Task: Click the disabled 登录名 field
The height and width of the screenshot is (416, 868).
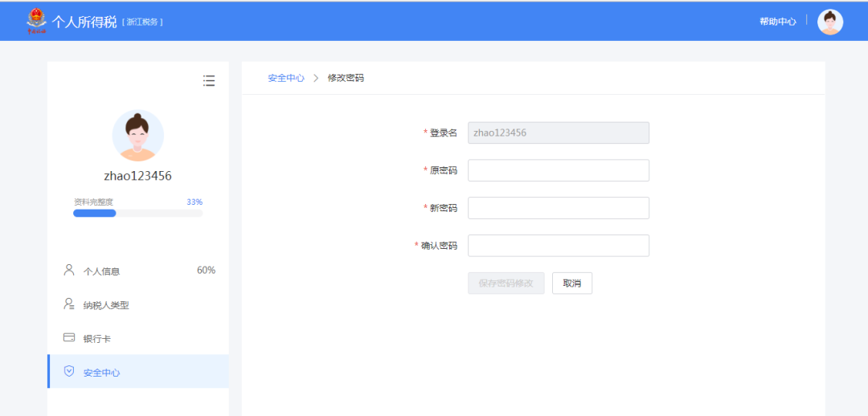Action: (558, 133)
